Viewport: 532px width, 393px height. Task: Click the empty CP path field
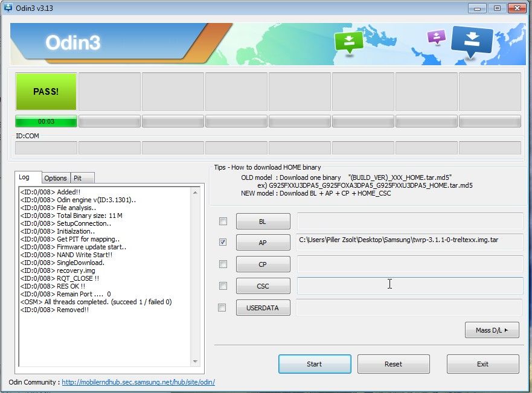[x=410, y=264]
